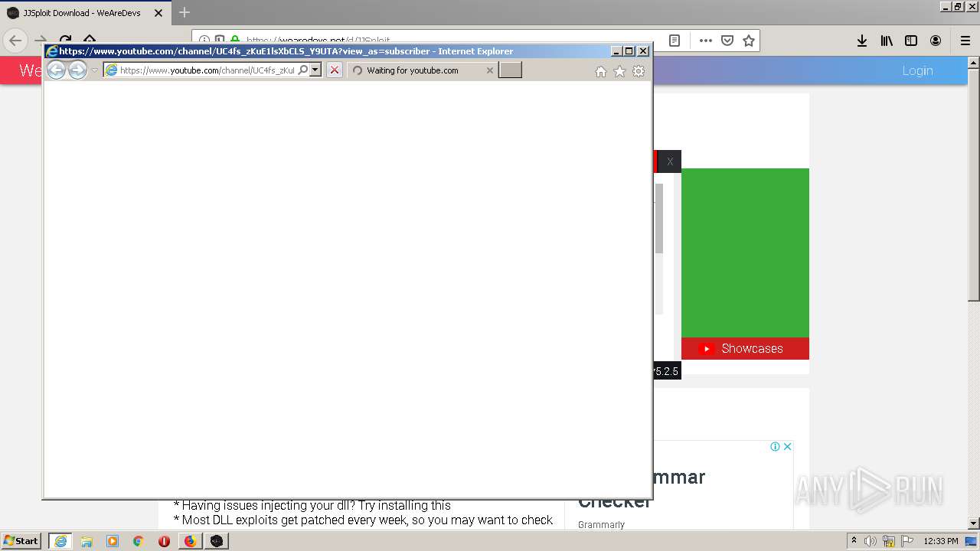Expand IE address bar autocomplete dropdown
The width and height of the screenshot is (980, 551).
pyautogui.click(x=315, y=70)
